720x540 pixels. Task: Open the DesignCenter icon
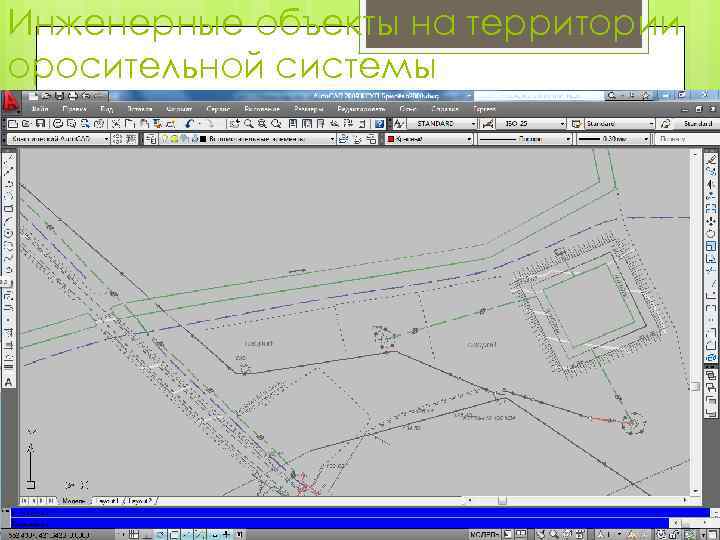(x=307, y=124)
